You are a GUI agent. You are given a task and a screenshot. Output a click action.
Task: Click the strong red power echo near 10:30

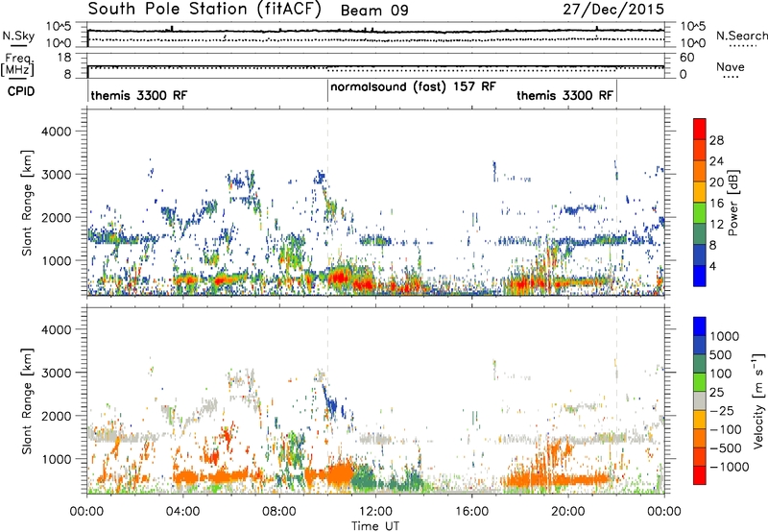pyautogui.click(x=339, y=278)
